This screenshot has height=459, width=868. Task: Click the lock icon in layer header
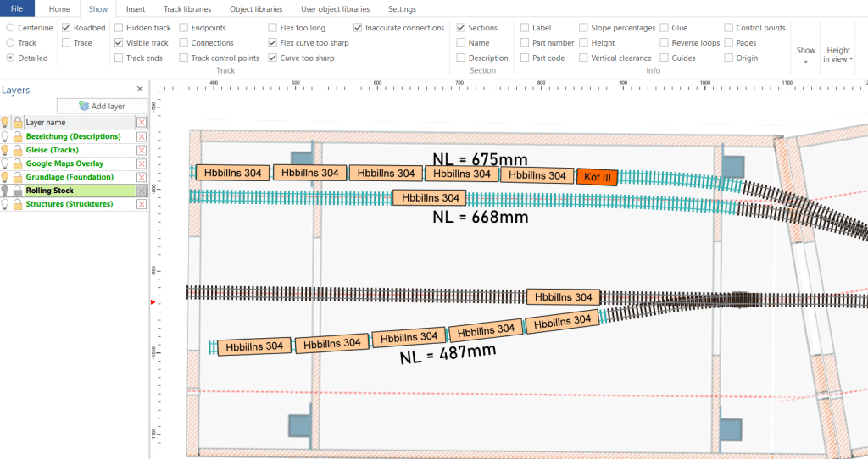(17, 122)
